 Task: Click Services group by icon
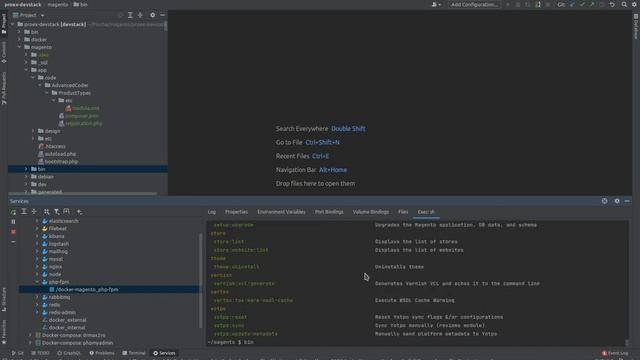pyautogui.click(x=47, y=211)
